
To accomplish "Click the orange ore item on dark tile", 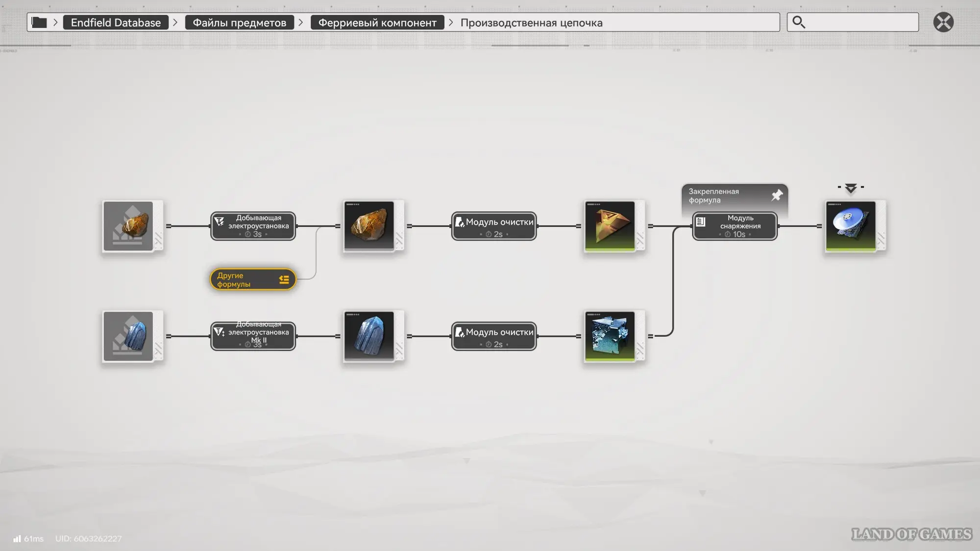I will click(x=369, y=226).
